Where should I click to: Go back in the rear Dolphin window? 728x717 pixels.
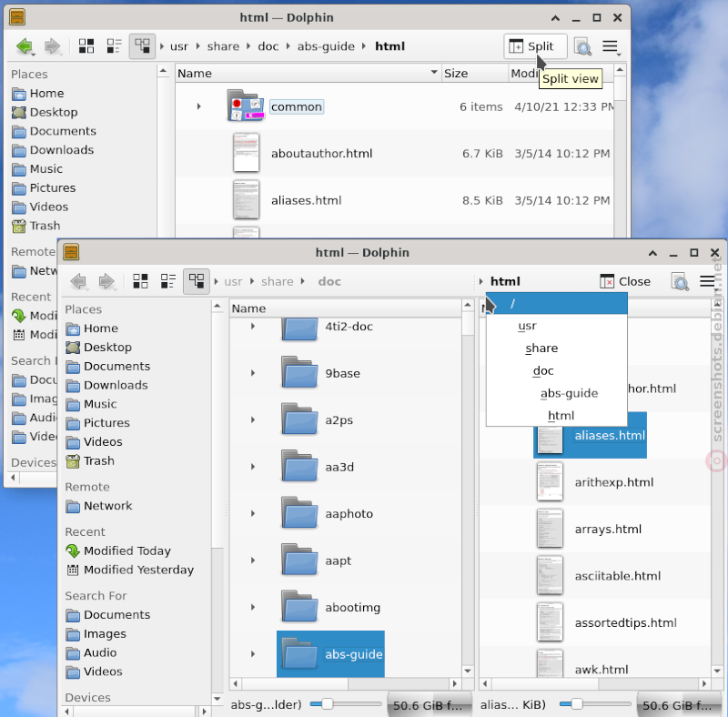tap(25, 46)
